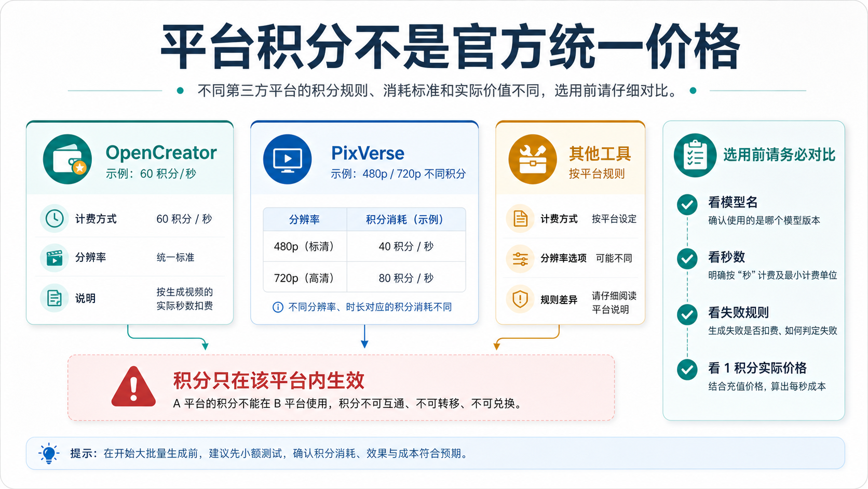Click the subtitle about 不同第三方平台的积分规则
The width and height of the screenshot is (868, 489).
point(439,91)
